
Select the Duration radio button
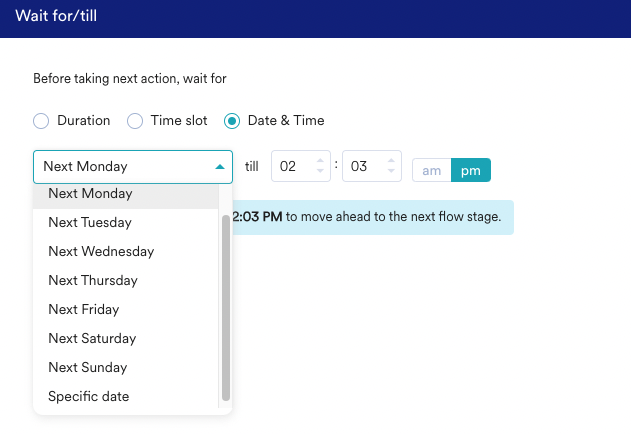tap(41, 121)
